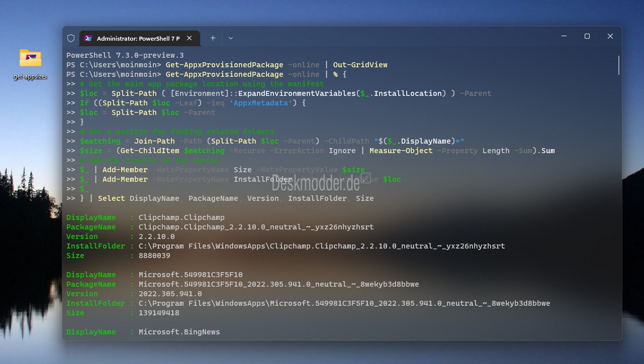Click the Version value 2.2.10.0
Image resolution: width=644 pixels, height=364 pixels.
pyautogui.click(x=157, y=236)
